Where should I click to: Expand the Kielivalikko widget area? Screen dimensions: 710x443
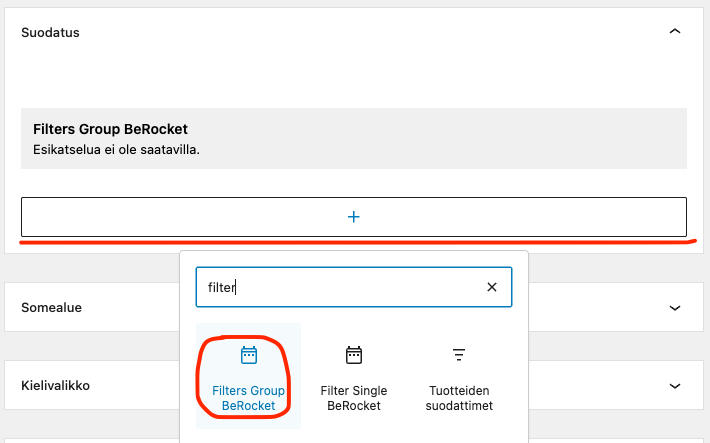coord(675,386)
